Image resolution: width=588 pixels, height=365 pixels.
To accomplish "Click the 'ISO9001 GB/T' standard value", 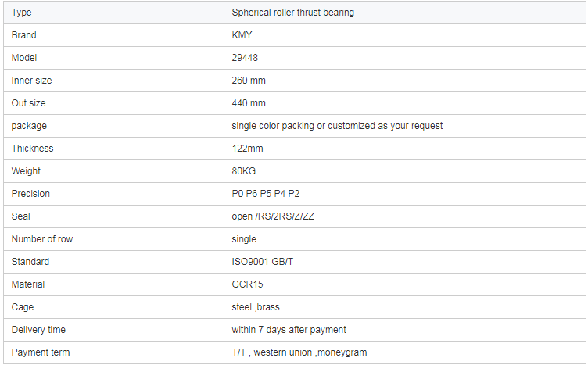I will pyautogui.click(x=260, y=262).
